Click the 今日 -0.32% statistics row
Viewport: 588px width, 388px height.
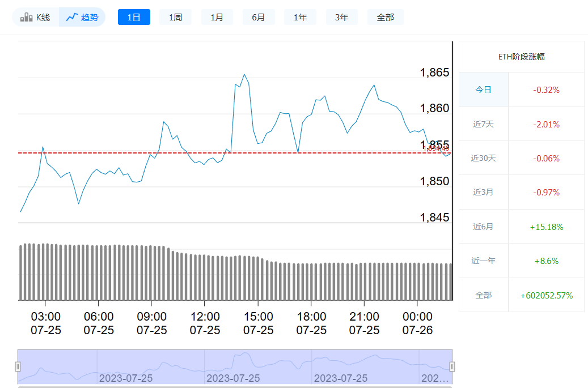tap(521, 89)
